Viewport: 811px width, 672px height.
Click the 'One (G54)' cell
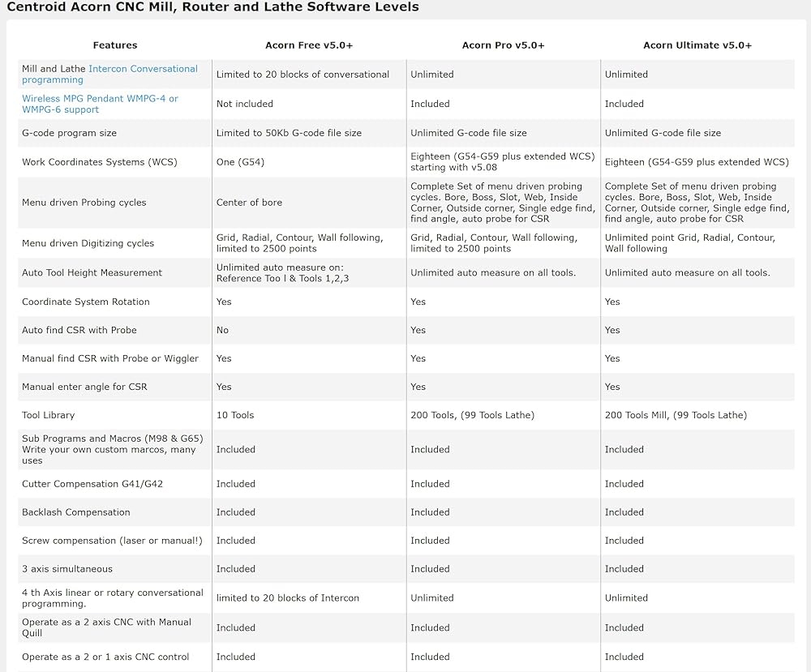point(240,162)
